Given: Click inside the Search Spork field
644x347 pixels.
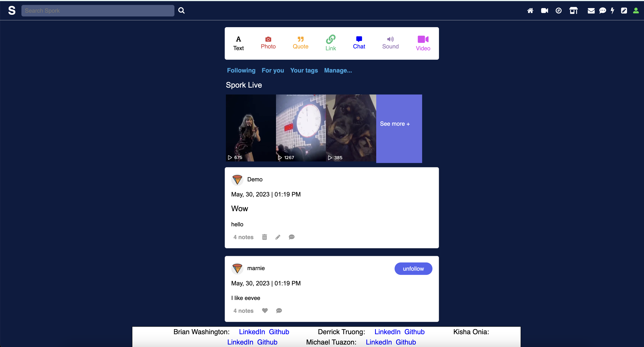Looking at the screenshot, I should click(x=98, y=11).
